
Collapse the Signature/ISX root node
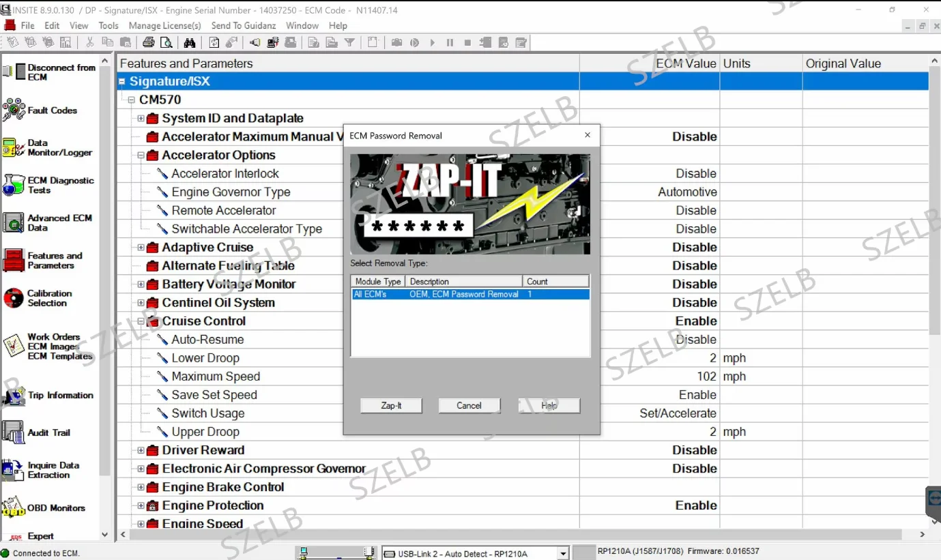122,81
